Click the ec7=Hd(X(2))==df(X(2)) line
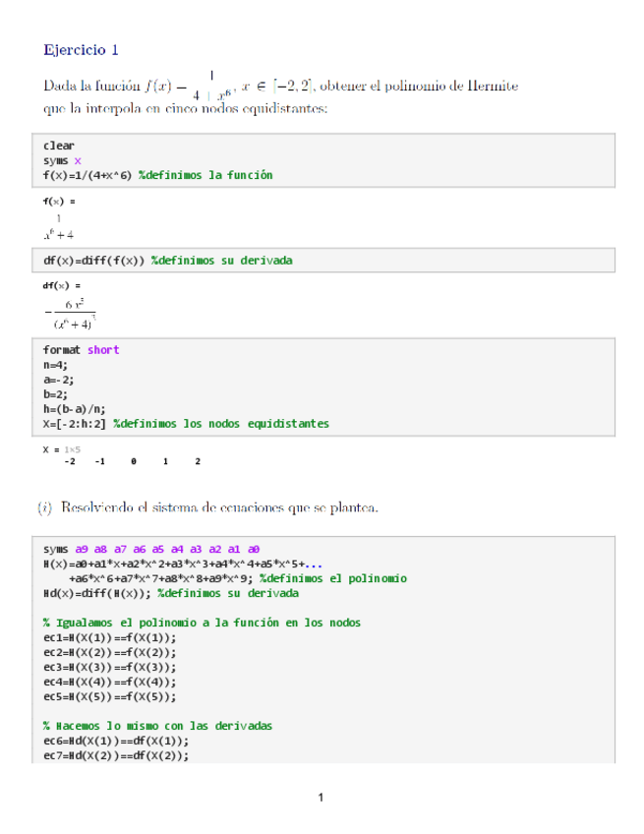The height and width of the screenshot is (834, 644). pyautogui.click(x=115, y=755)
